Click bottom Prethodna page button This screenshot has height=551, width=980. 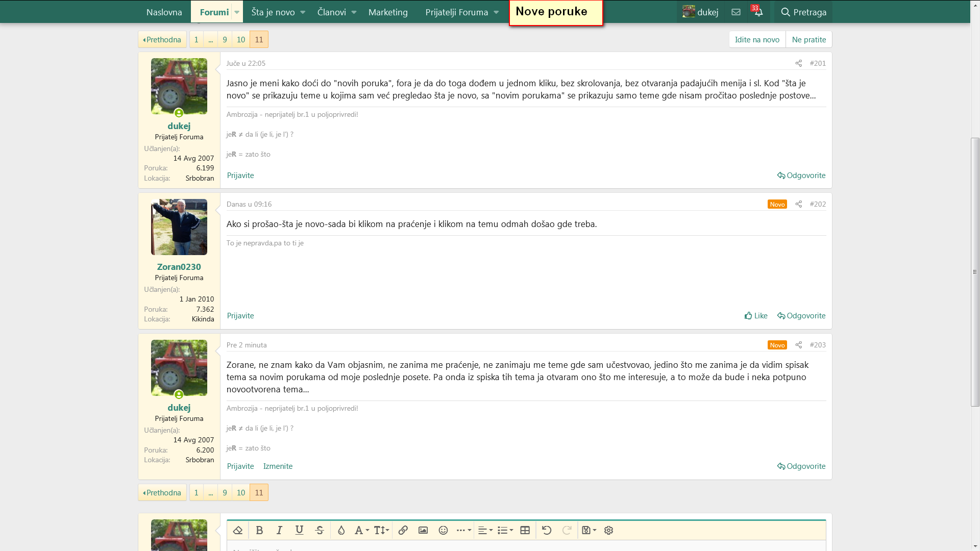162,492
